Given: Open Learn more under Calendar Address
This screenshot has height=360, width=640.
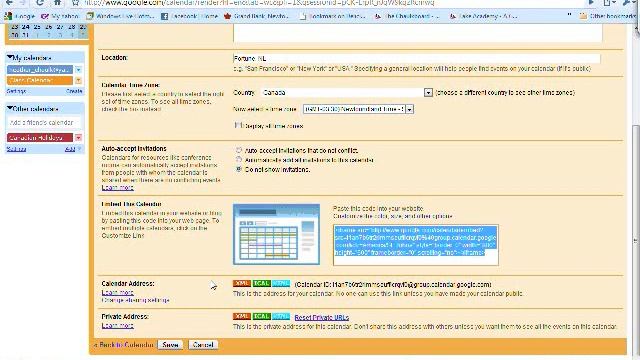Looking at the screenshot, I should click(118, 292).
